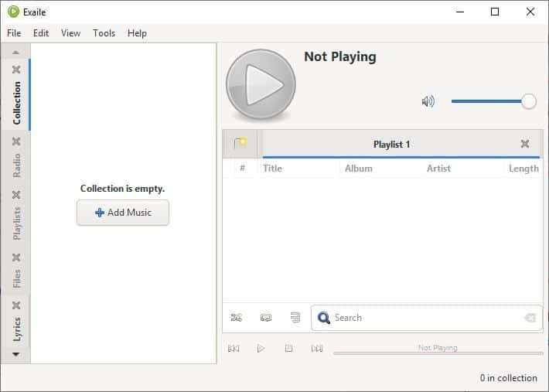Skip to the previous track

tap(234, 349)
